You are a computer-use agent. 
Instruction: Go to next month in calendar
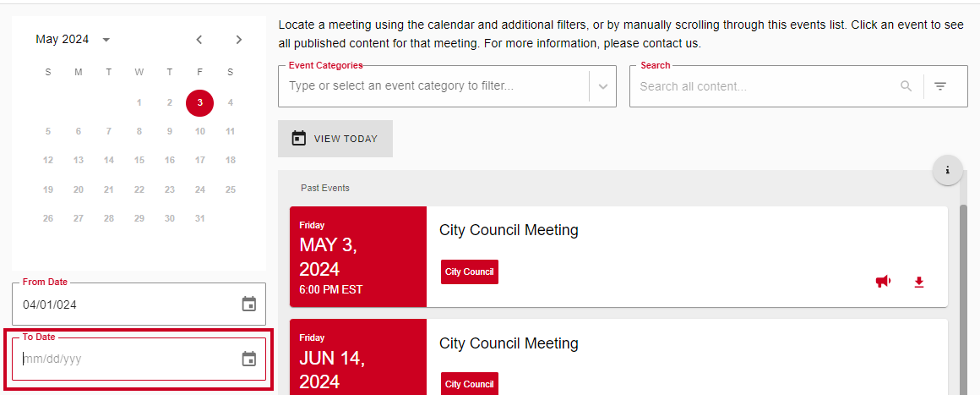[x=239, y=40]
